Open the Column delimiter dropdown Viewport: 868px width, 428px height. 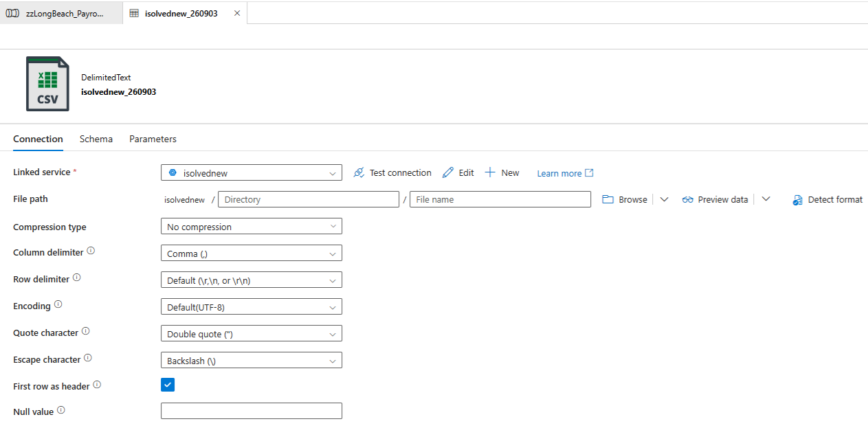[x=252, y=253]
